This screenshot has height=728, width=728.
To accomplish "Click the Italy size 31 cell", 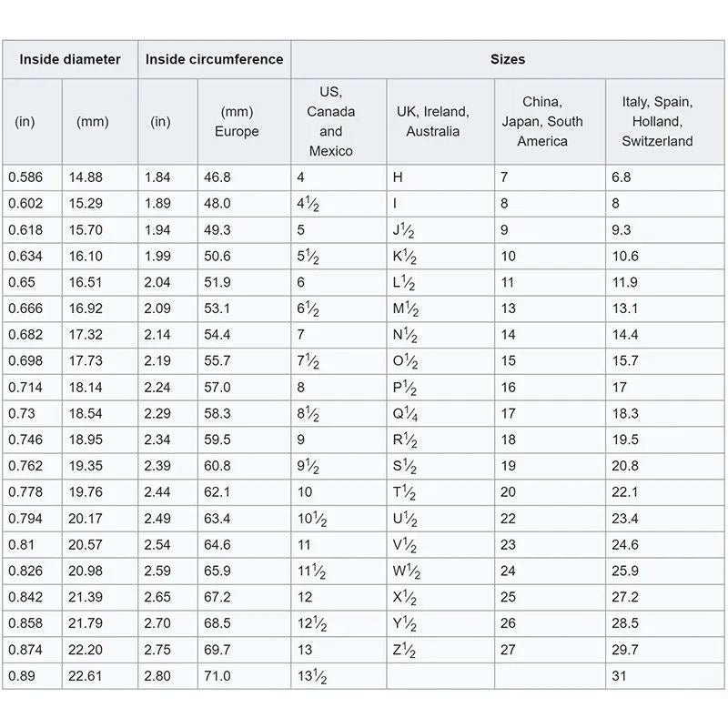I will 621,676.
